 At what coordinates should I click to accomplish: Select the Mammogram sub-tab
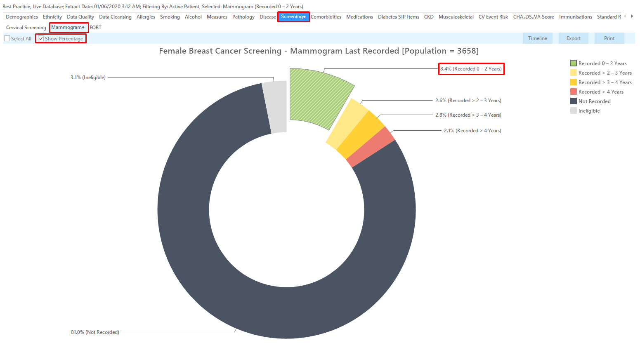pos(68,28)
